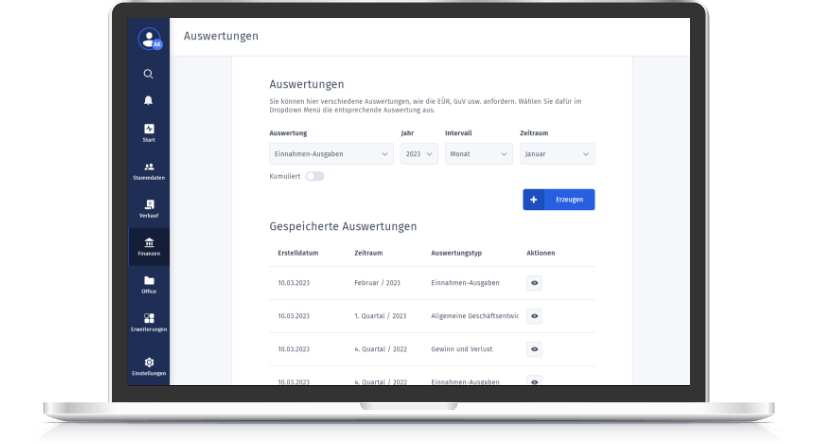Image resolution: width=818 pixels, height=444 pixels.
Task: Open the Intervall dropdown showing Monat
Action: tap(479, 154)
